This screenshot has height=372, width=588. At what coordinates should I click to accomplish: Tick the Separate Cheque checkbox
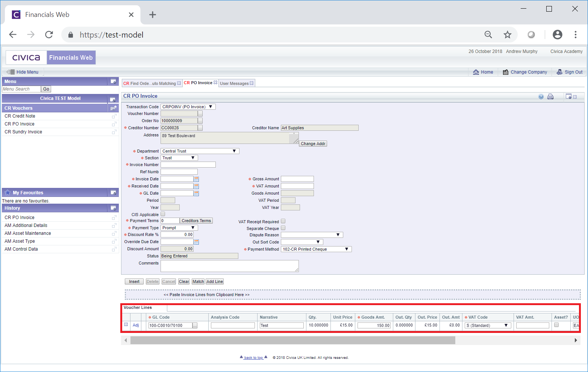(283, 228)
